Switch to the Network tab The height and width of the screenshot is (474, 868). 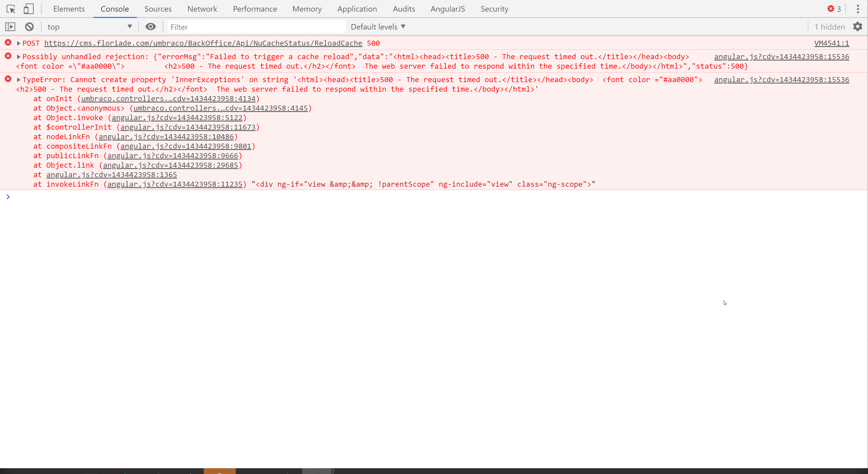point(202,9)
